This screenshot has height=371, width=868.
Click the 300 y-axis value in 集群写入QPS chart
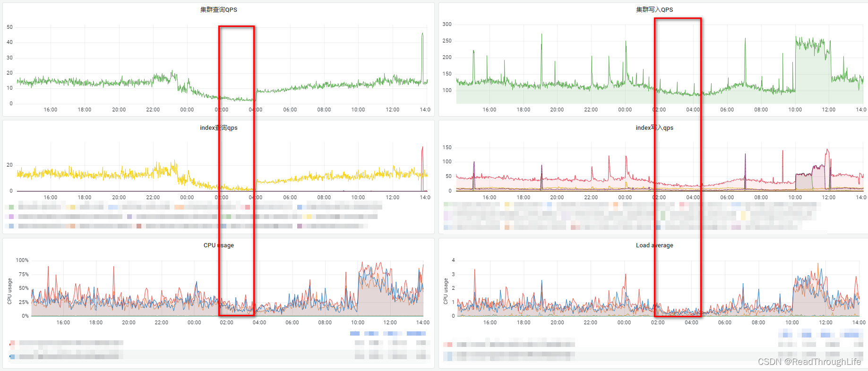(x=447, y=24)
